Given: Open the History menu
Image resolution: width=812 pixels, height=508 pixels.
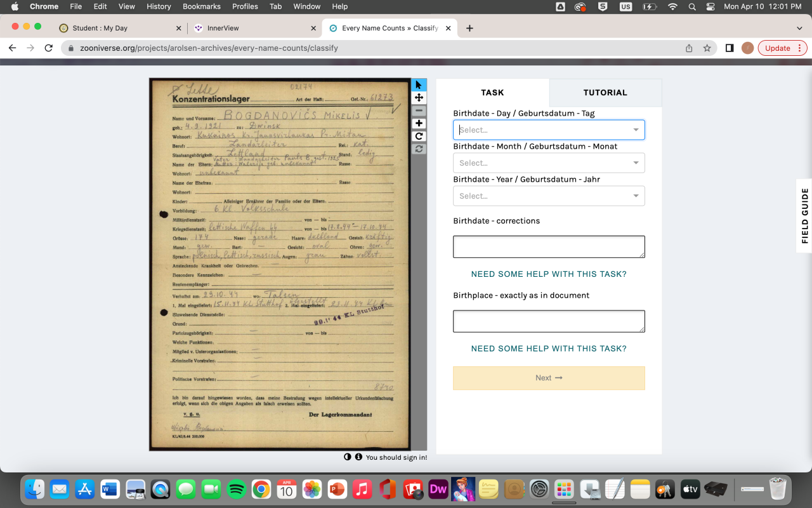Looking at the screenshot, I should [159, 6].
